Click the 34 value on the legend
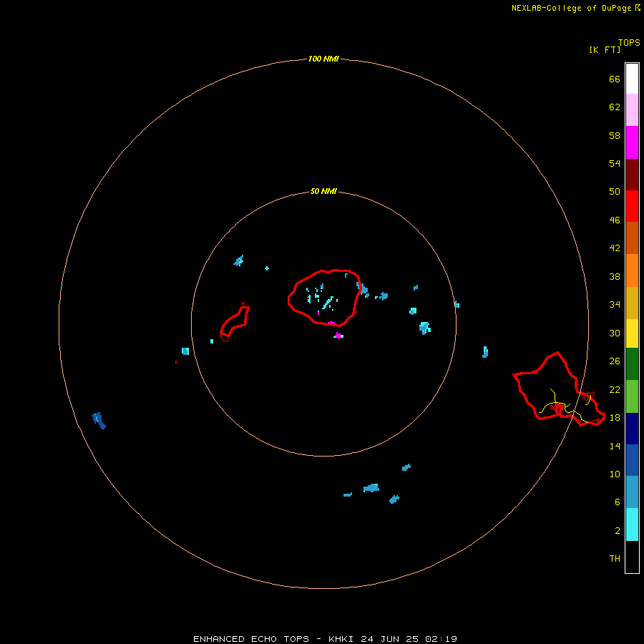The image size is (644, 644). (x=615, y=304)
